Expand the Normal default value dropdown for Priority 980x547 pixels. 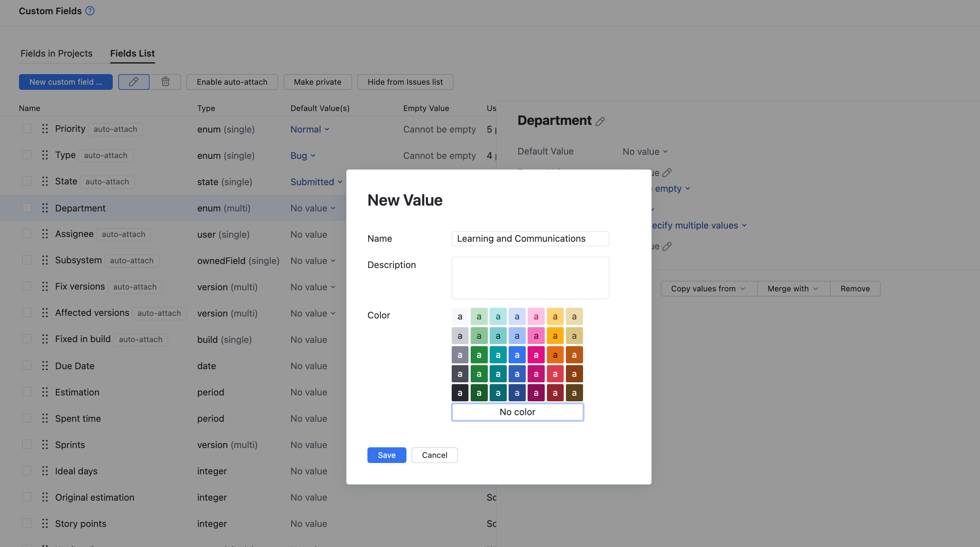(310, 129)
